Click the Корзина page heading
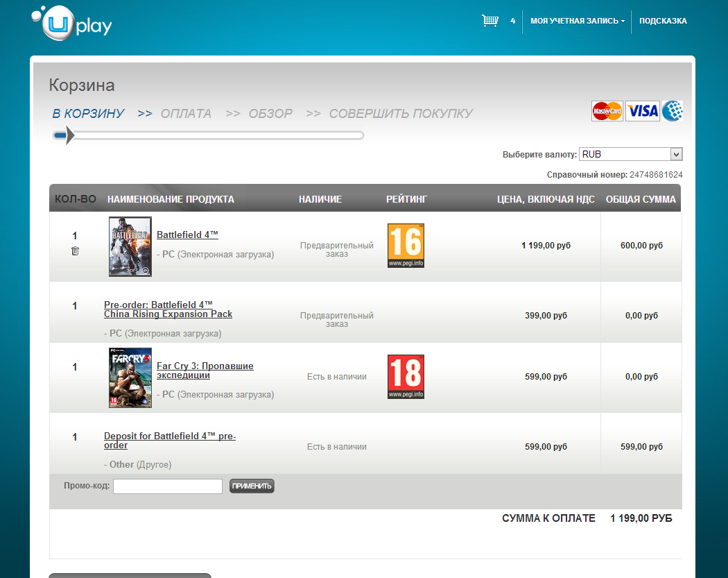728x578 pixels. coord(82,85)
